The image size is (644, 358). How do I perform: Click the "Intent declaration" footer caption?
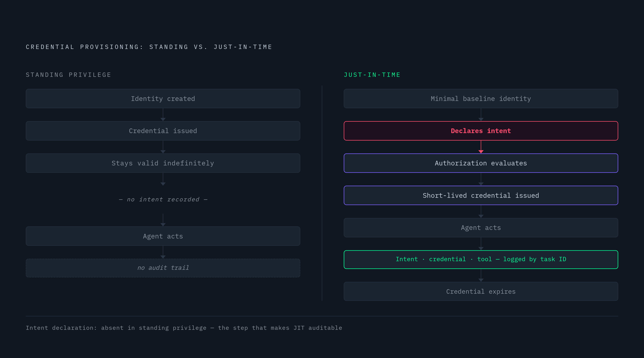[184, 328]
